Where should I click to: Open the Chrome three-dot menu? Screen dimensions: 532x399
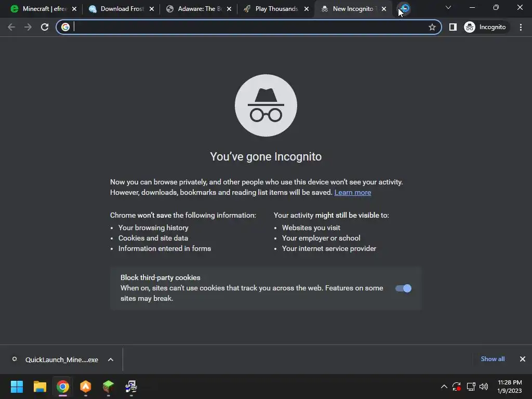tap(521, 27)
